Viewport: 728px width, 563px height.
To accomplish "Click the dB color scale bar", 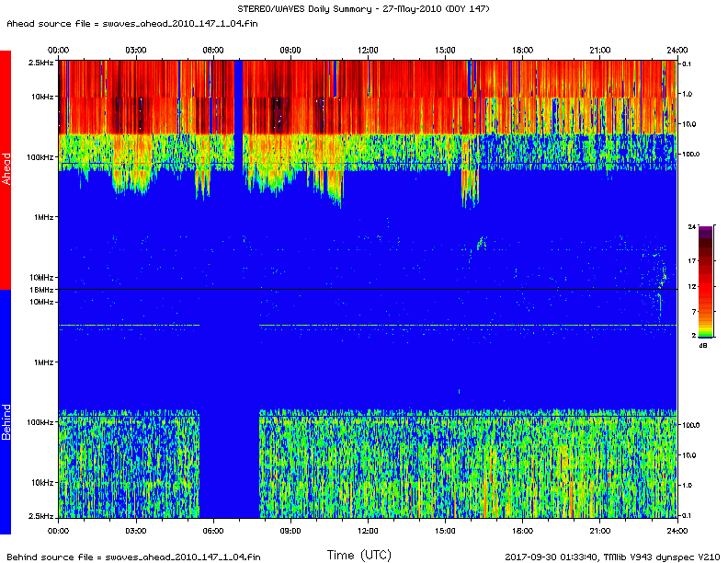I will coord(692,281).
